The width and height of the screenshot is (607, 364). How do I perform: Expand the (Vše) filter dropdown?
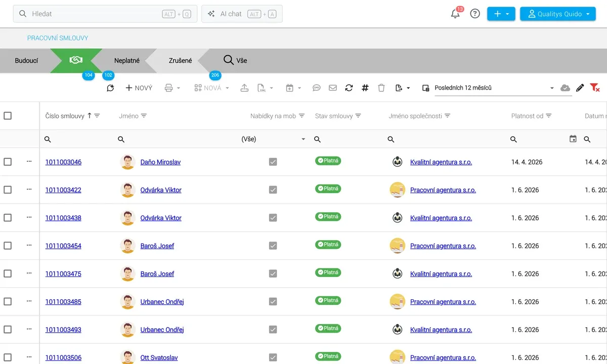274,139
